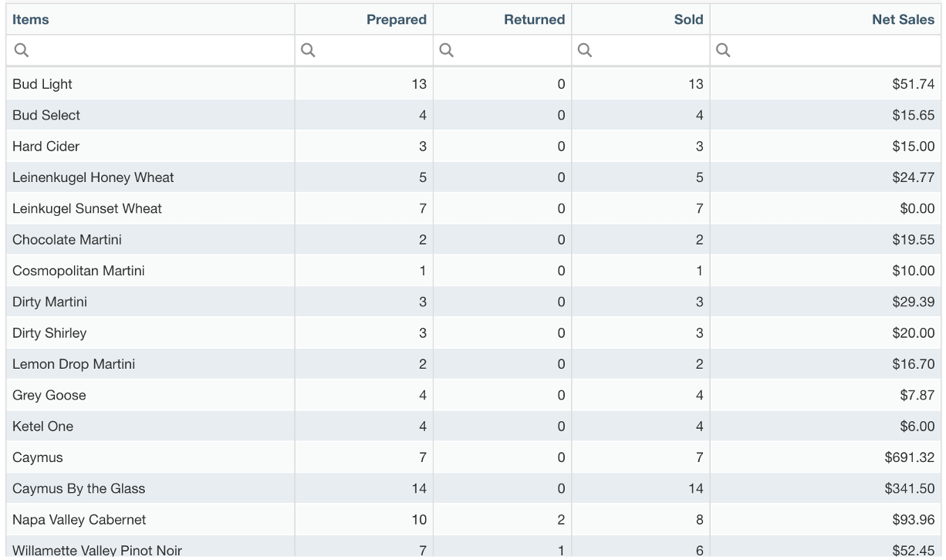Viewport: 946px width, 560px height.
Task: Select the Bud Light row
Action: click(42, 84)
